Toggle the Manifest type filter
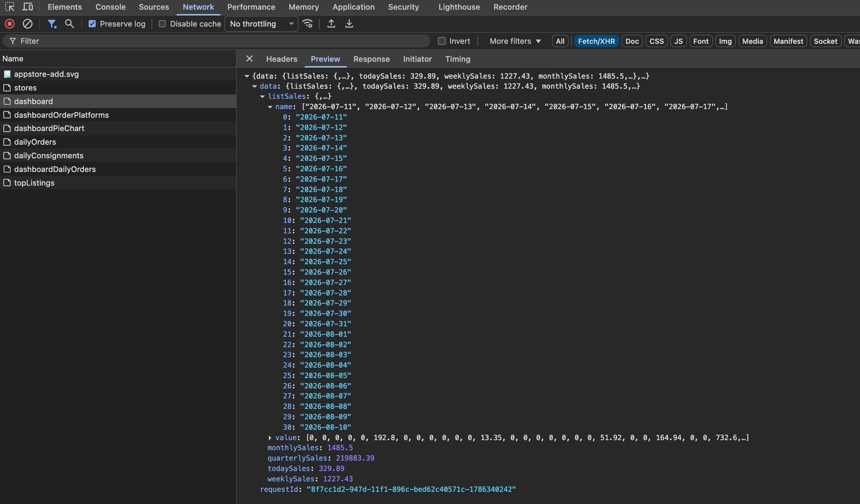 (x=788, y=41)
